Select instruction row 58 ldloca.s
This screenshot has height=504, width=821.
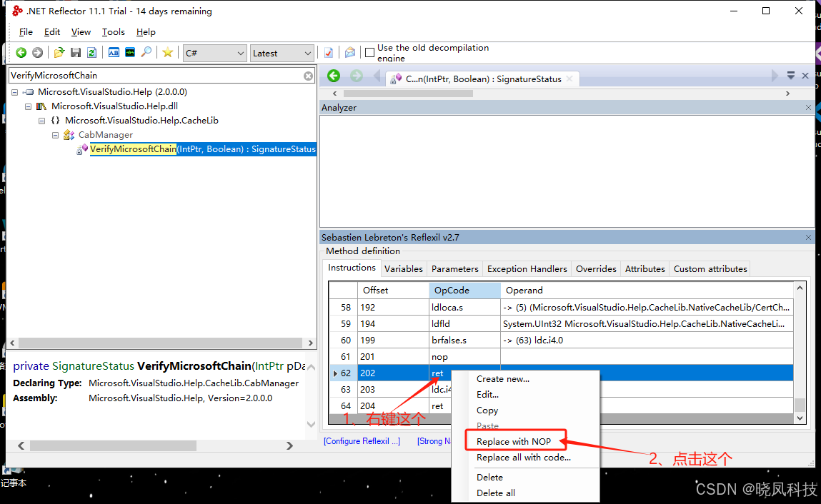pyautogui.click(x=562, y=307)
